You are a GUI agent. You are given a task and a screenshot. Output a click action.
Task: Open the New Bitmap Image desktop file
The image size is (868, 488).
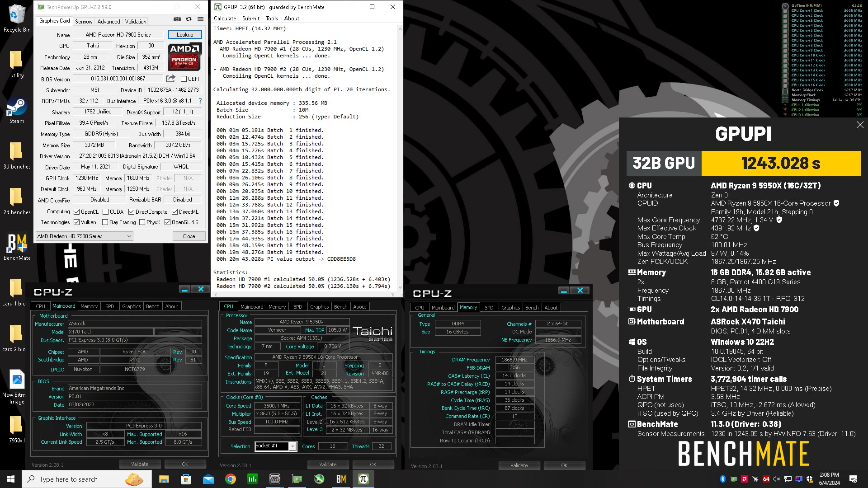coord(17,387)
